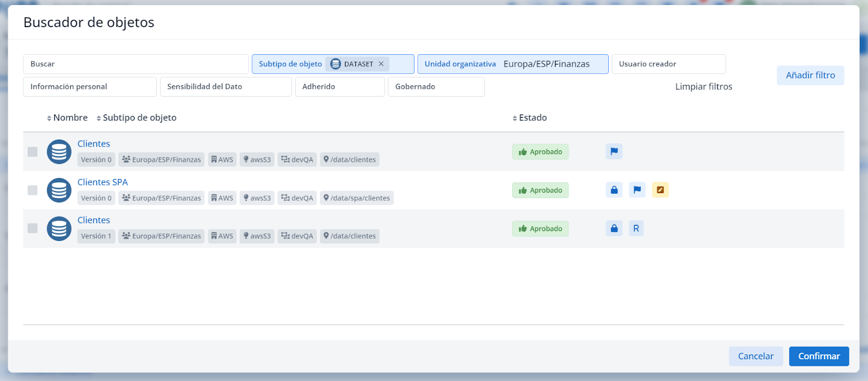Click the Buscar search input field
The image size is (868, 381).
click(x=136, y=64)
